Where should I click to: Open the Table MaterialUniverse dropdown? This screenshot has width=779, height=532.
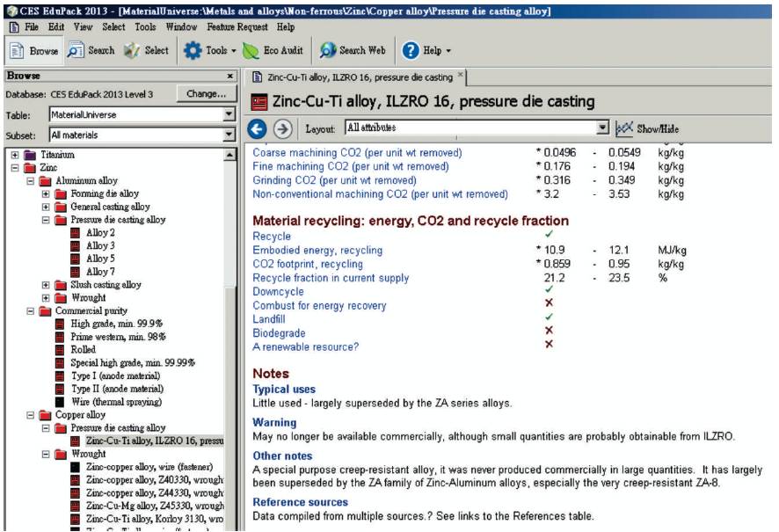[x=229, y=114]
